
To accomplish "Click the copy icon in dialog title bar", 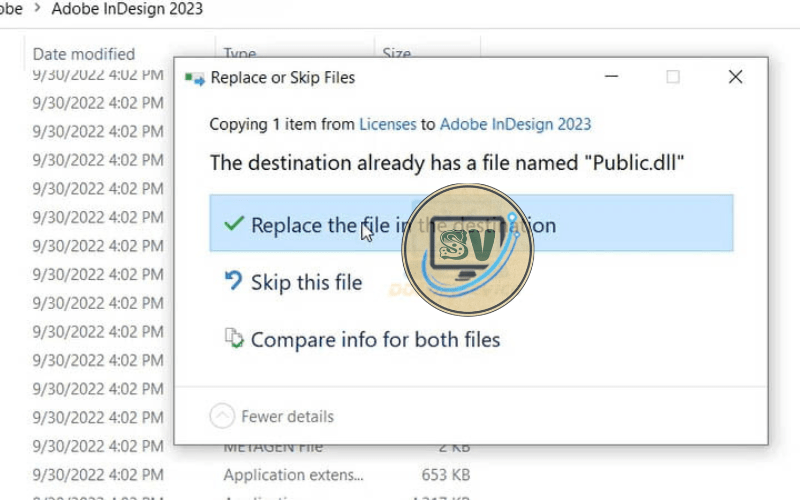I will click(x=195, y=77).
